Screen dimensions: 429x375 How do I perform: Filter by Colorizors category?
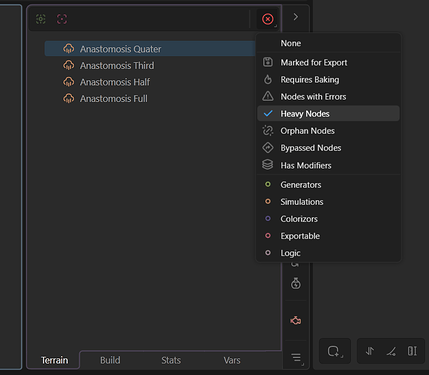coord(328,219)
